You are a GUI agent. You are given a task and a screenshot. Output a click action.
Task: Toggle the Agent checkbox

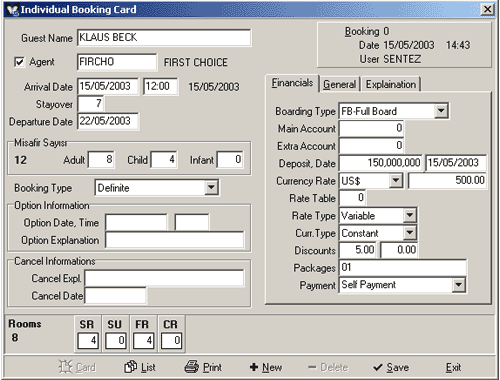point(19,62)
